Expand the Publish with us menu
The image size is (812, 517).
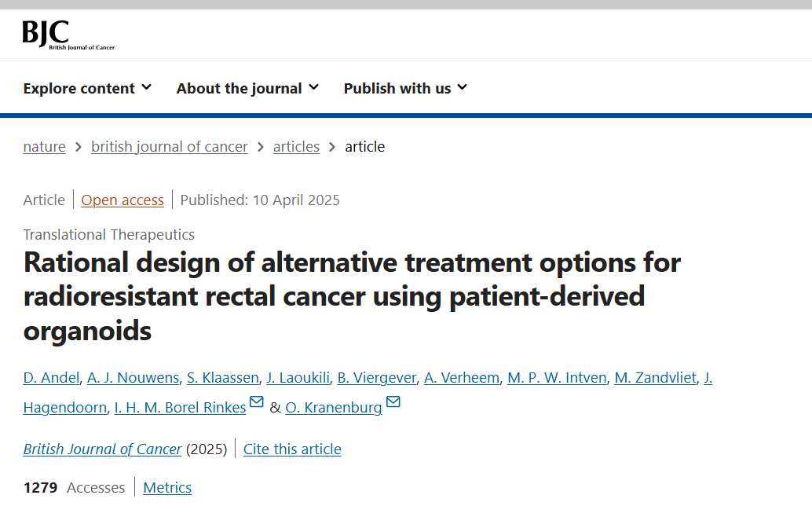point(405,88)
